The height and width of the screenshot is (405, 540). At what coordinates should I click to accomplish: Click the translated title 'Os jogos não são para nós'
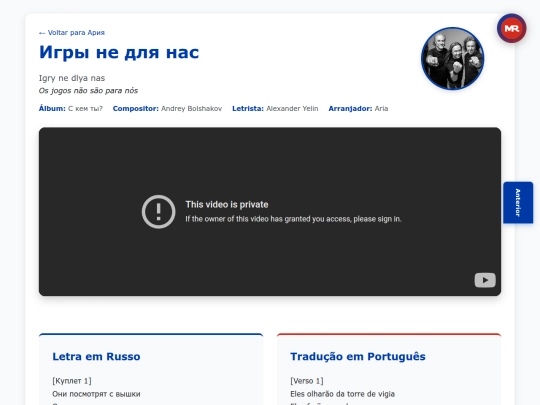tap(88, 91)
